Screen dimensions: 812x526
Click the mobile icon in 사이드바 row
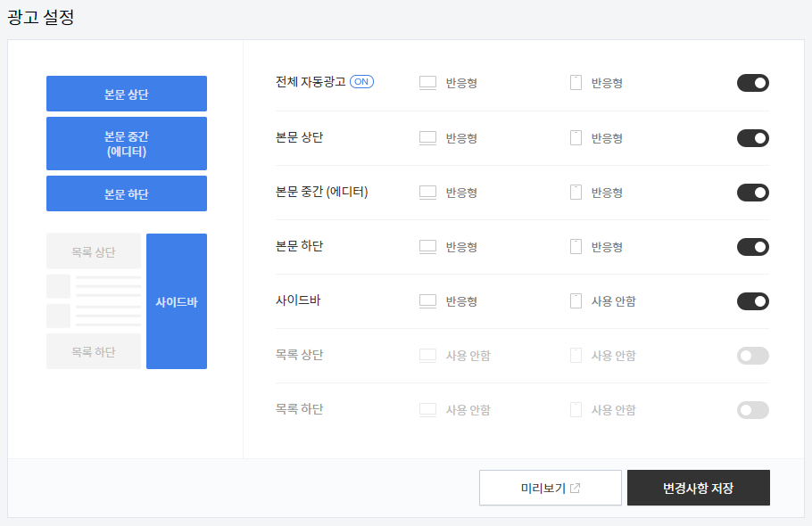(x=576, y=301)
